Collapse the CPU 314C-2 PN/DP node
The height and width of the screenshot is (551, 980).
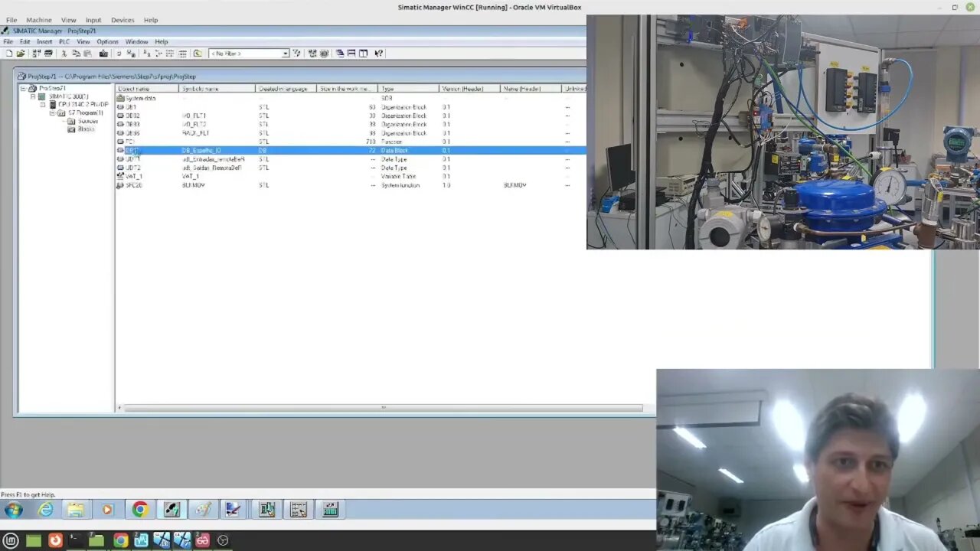click(x=43, y=105)
